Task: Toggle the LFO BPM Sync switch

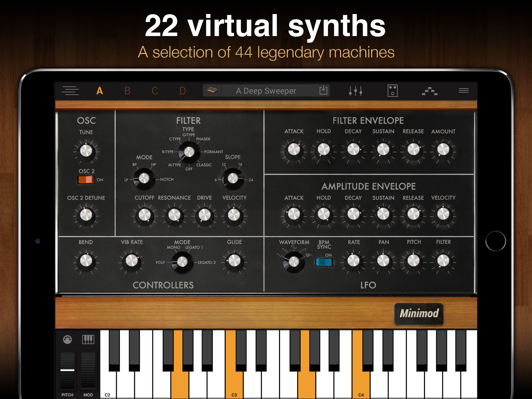Action: [324, 262]
